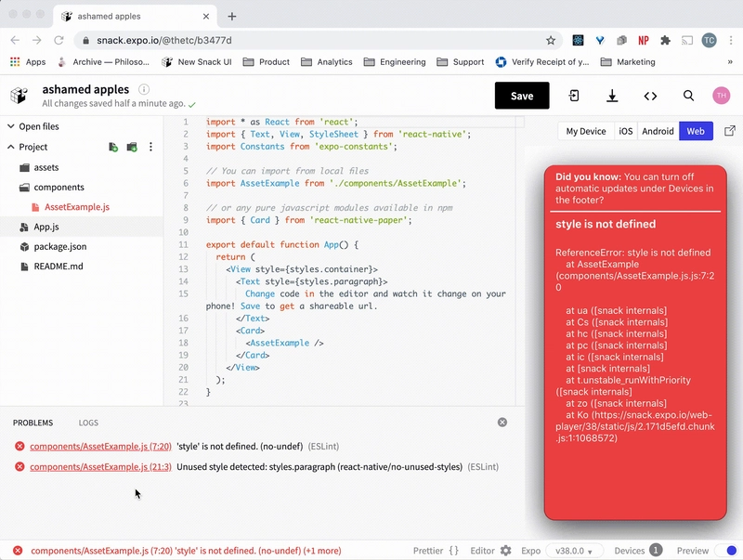The height and width of the screenshot is (560, 743).
Task: Click the Snack logo in header
Action: (19, 96)
